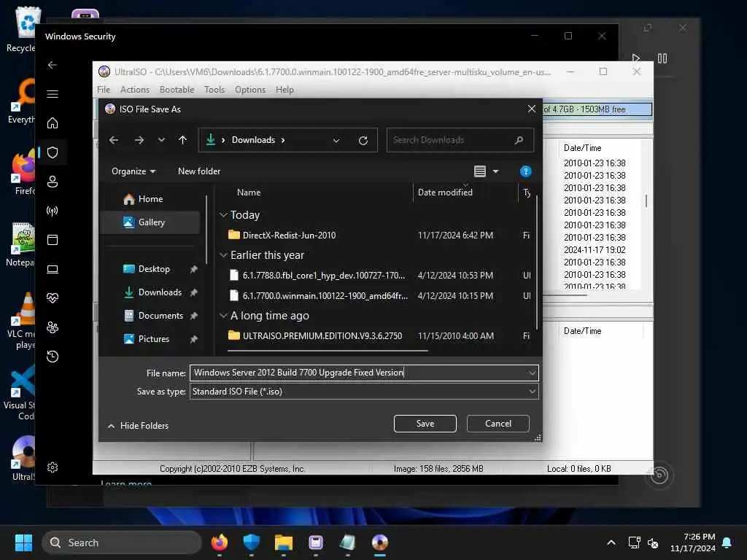This screenshot has height=560, width=747.
Task: Change the file view layout icon
Action: 480,171
